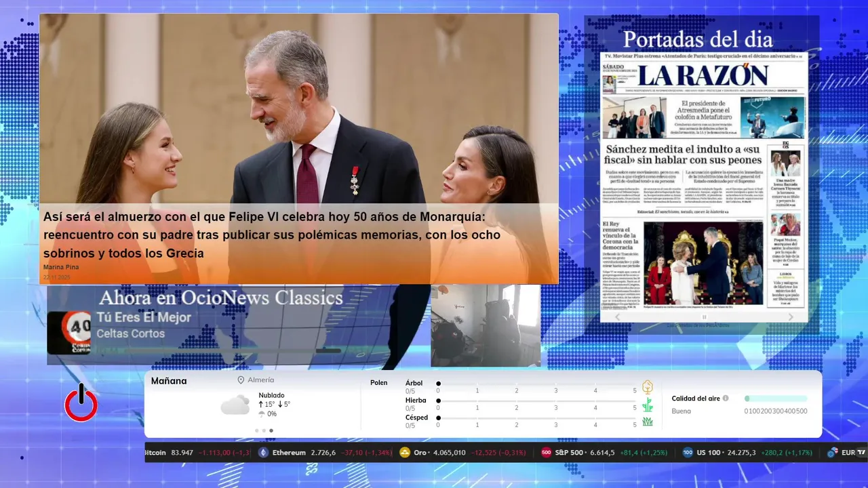Click the Polen section label
The width and height of the screenshot is (868, 488).
379,383
